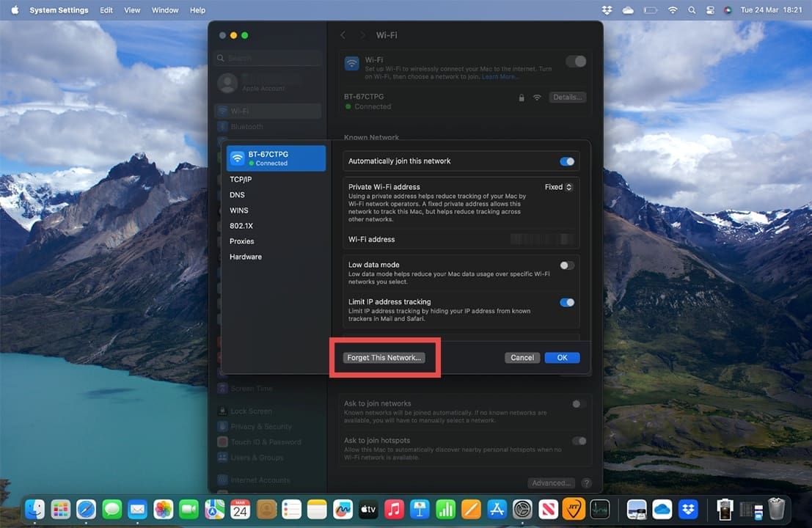The width and height of the screenshot is (812, 528).
Task: Launch the Photos app in the Dock
Action: coord(163,510)
